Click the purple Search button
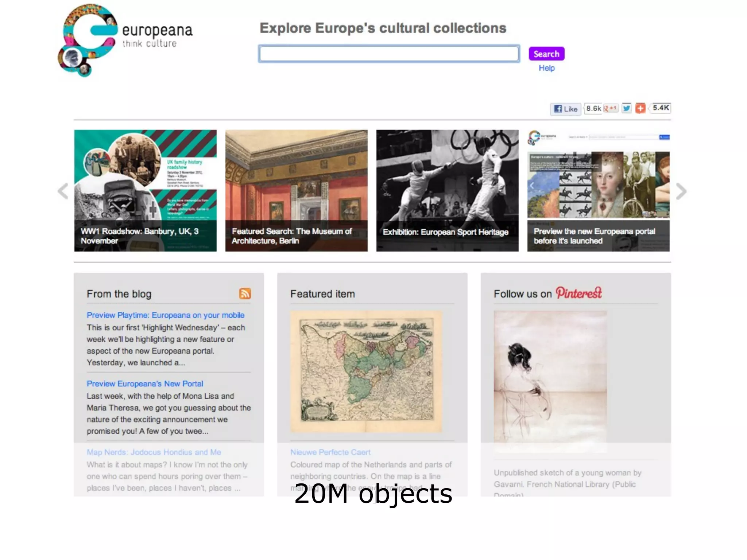 click(546, 54)
